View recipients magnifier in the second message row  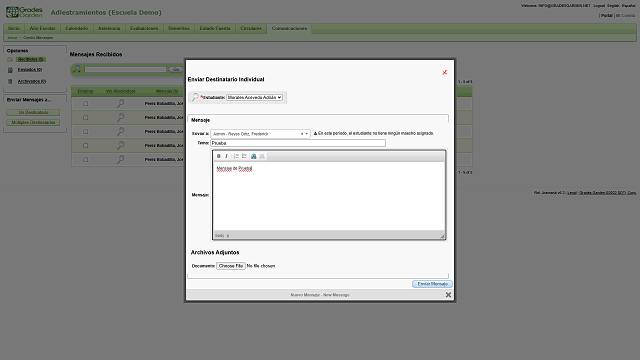(x=120, y=118)
